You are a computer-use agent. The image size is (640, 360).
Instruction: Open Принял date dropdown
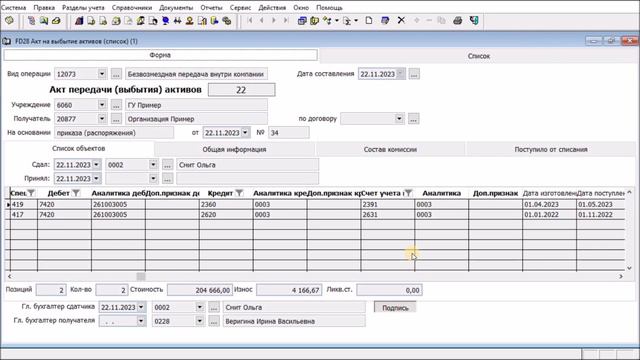(x=96, y=179)
